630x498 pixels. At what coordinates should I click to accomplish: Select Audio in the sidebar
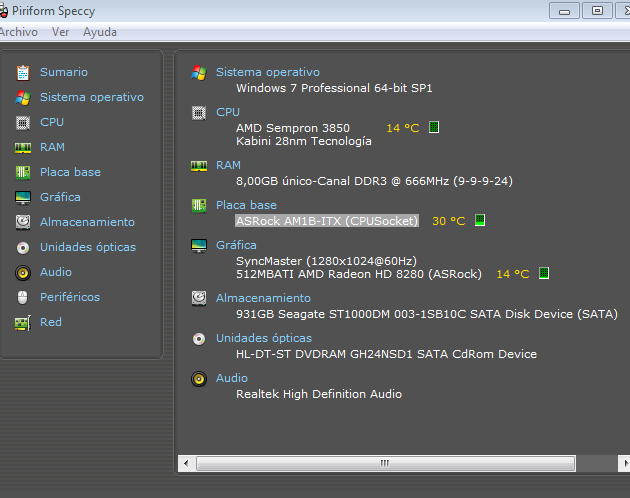pos(56,272)
